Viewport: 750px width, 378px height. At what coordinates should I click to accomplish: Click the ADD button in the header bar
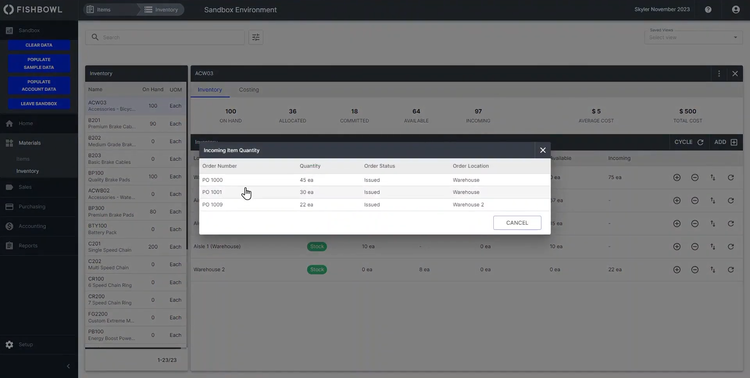pos(726,142)
